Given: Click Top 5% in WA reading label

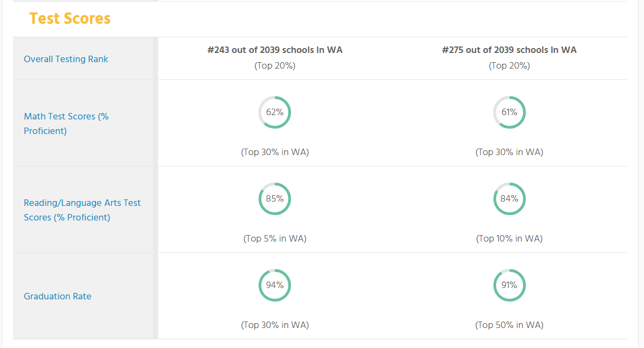Looking at the screenshot, I should [x=275, y=239].
